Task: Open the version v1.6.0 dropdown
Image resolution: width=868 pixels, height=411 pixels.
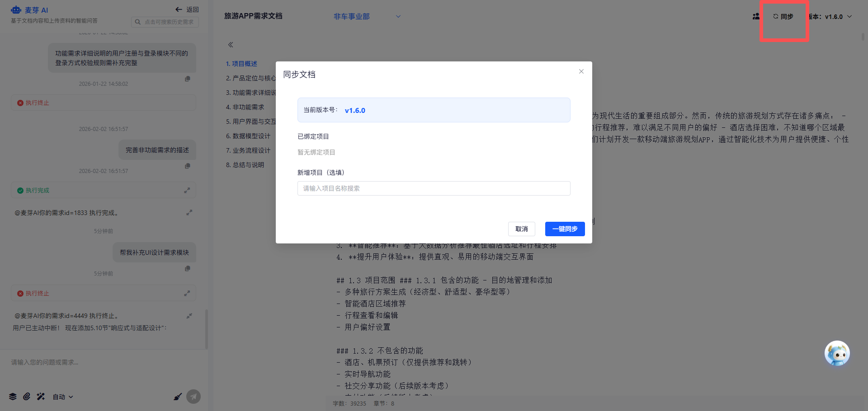Action: 831,17
